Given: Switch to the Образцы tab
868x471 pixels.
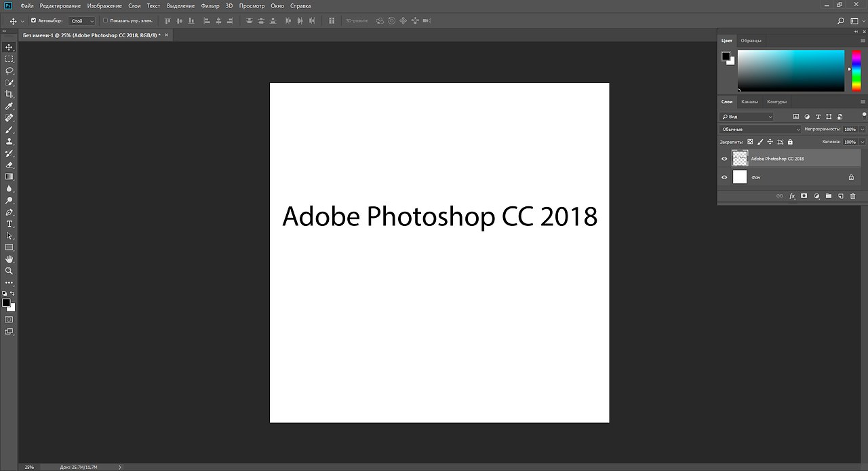Looking at the screenshot, I should click(751, 41).
